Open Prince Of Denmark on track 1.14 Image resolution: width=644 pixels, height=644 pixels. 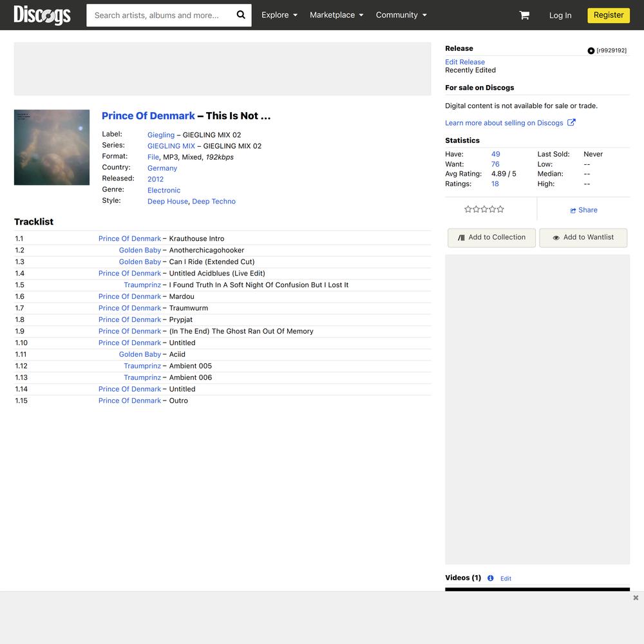[130, 389]
